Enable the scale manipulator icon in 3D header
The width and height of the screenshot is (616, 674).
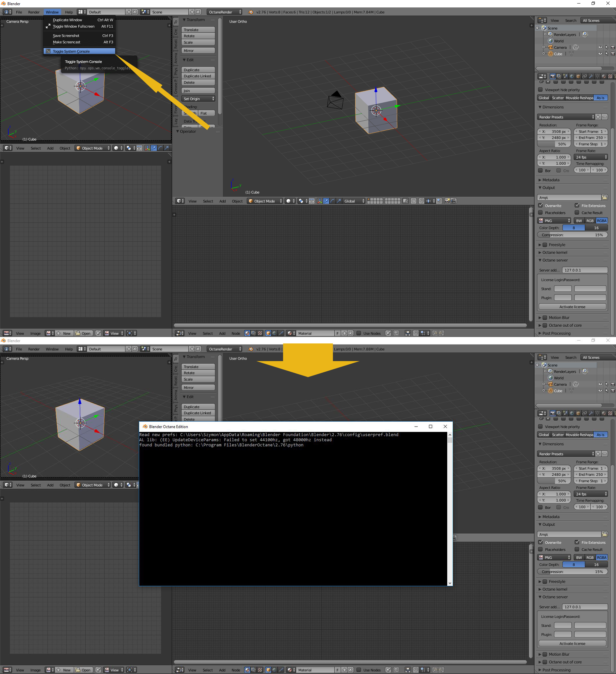point(339,201)
